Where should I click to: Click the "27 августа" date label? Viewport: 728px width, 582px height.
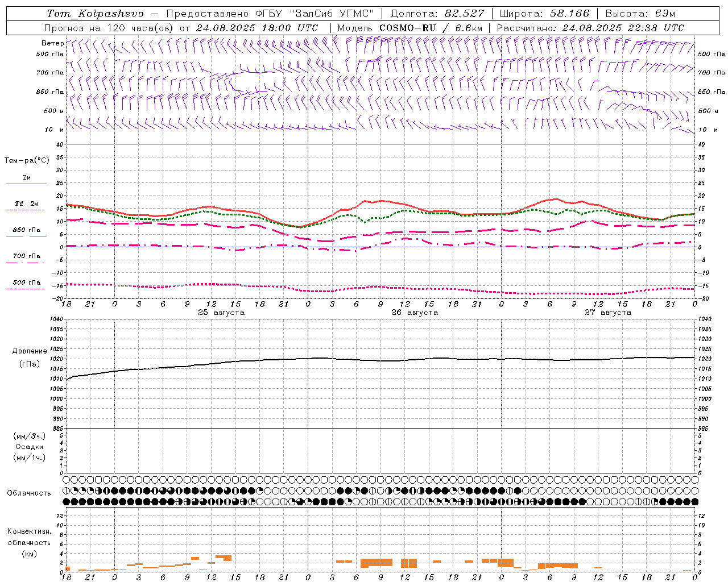pyautogui.click(x=607, y=313)
